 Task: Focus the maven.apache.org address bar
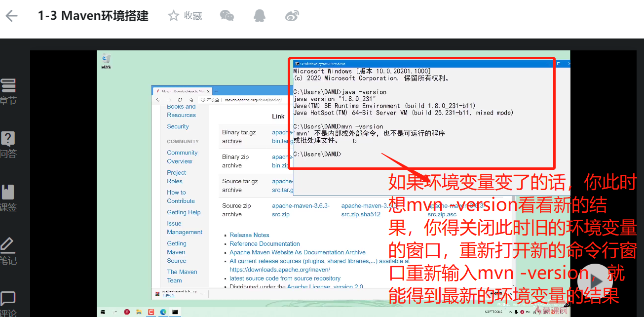coord(253,100)
